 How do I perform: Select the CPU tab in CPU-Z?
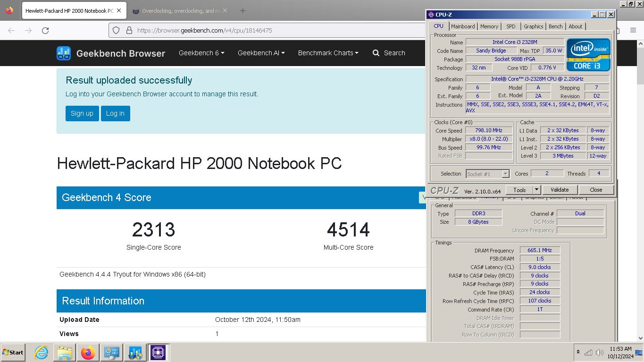(x=438, y=26)
